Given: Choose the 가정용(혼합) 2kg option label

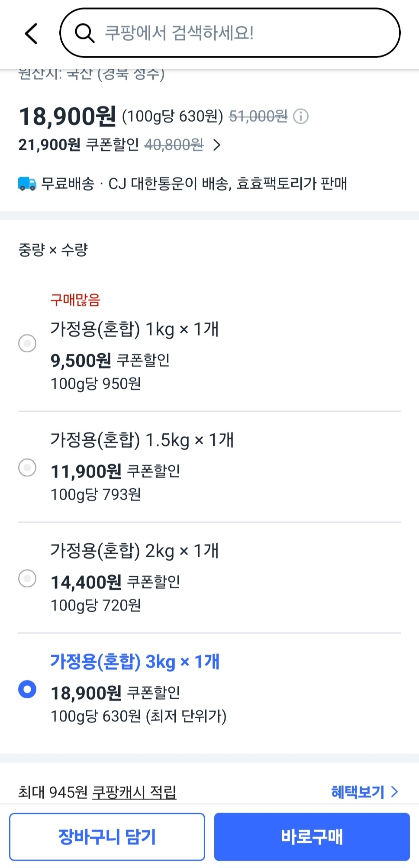Looking at the screenshot, I should 134,551.
